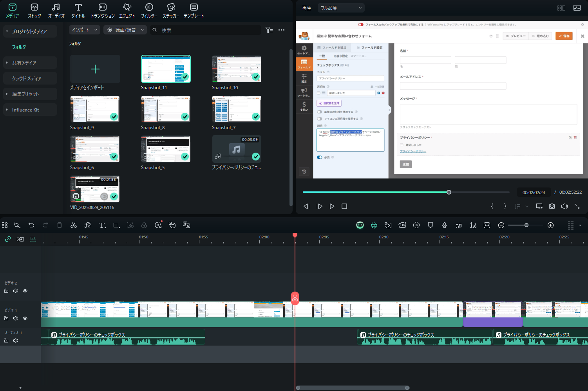
Task: Take a preview snapshot with camera icon
Action: point(552,206)
